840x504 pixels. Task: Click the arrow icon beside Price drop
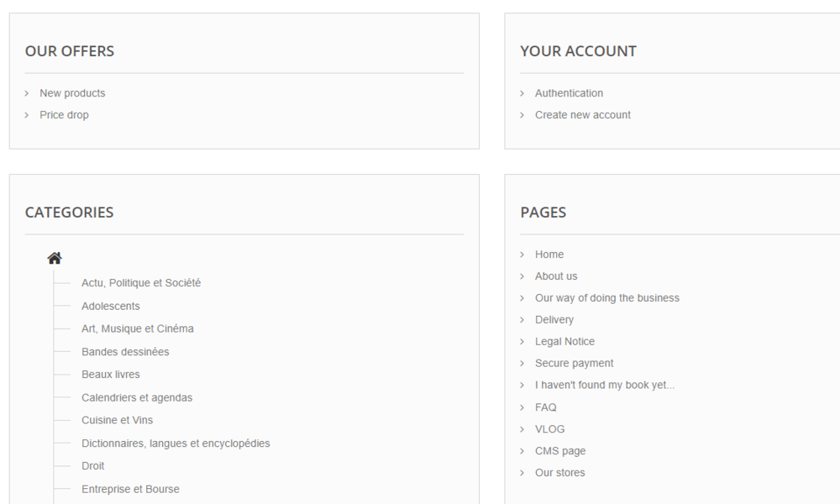pyautogui.click(x=28, y=115)
